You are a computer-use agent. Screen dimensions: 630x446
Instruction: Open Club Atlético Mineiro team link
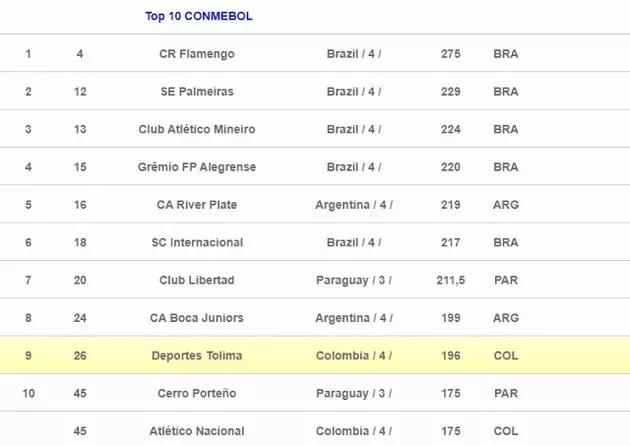click(x=197, y=129)
